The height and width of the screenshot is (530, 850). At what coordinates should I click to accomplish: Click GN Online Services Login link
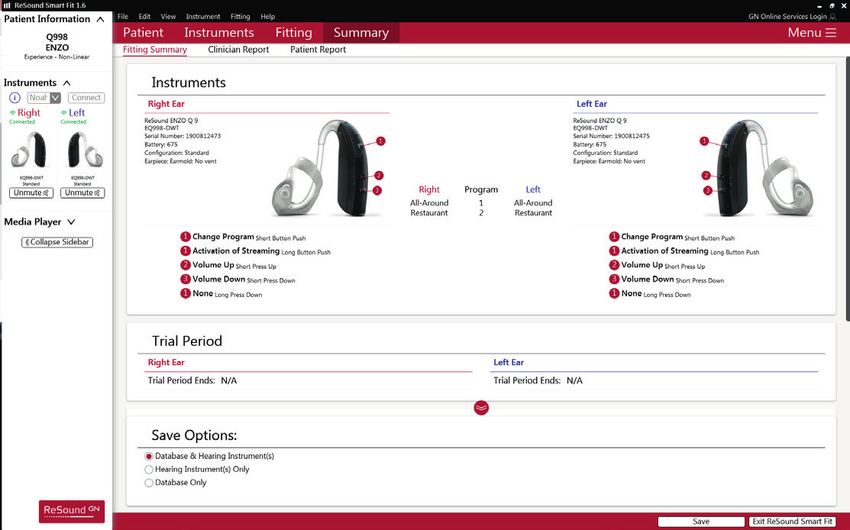coord(788,17)
